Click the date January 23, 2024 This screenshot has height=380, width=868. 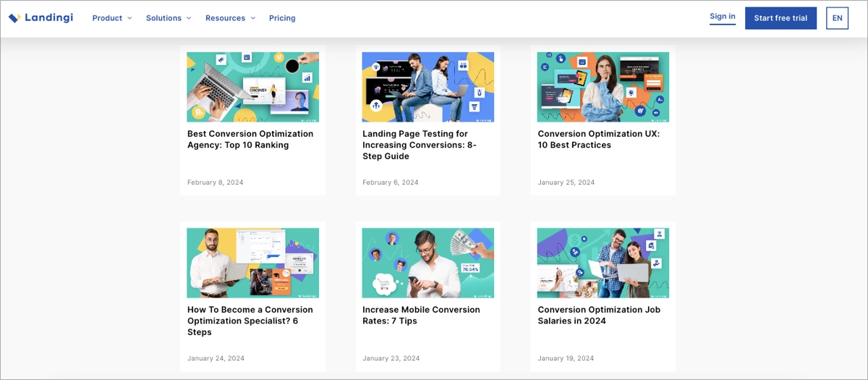(x=391, y=358)
